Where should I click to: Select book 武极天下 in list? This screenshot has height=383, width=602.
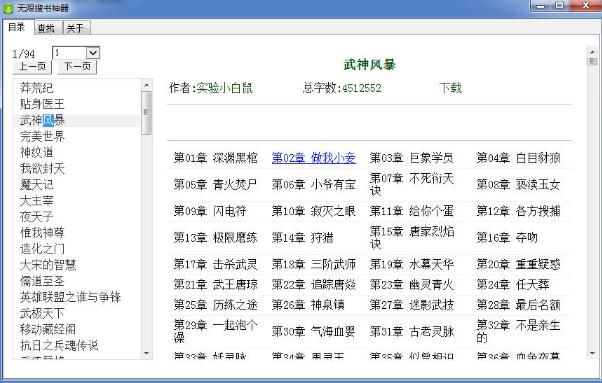[x=42, y=313]
